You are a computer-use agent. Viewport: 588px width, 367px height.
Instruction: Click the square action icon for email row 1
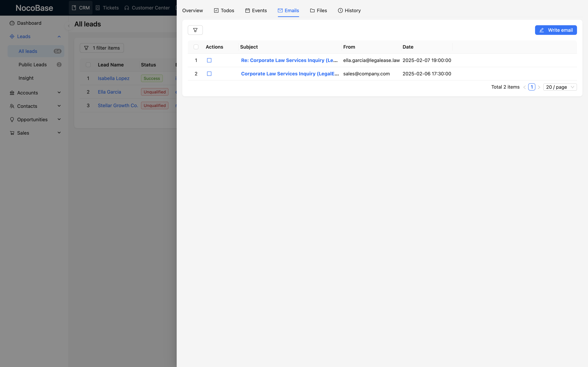[x=209, y=60]
